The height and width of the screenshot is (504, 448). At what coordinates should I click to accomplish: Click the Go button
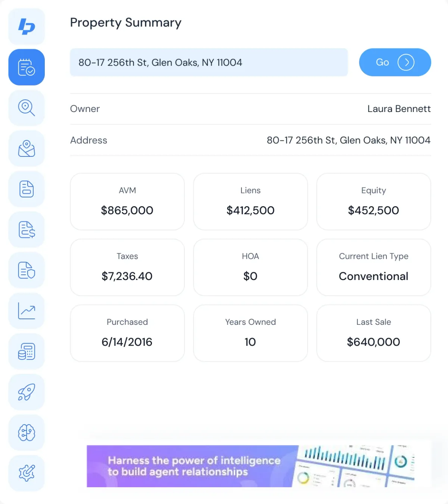395,62
